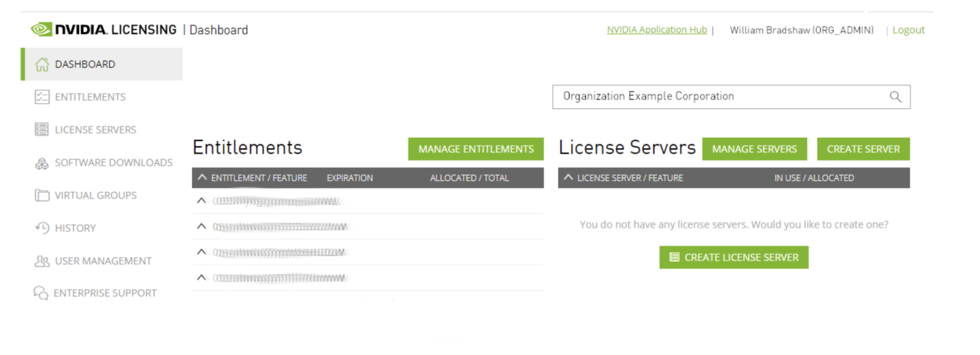Toggle License Server / Feature header chevron
The width and height of the screenshot is (980, 355).
[x=568, y=177]
